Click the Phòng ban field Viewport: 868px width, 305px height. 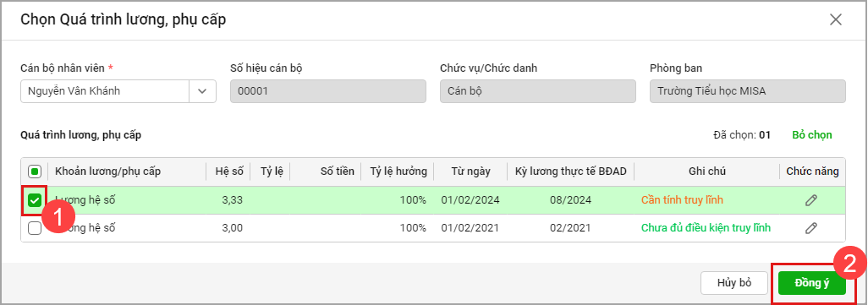point(747,91)
